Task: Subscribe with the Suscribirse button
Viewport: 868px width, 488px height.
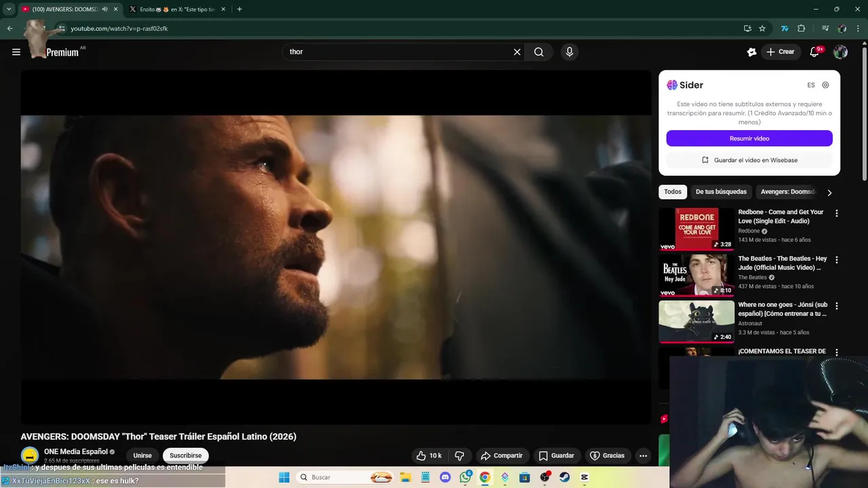Action: [186, 455]
